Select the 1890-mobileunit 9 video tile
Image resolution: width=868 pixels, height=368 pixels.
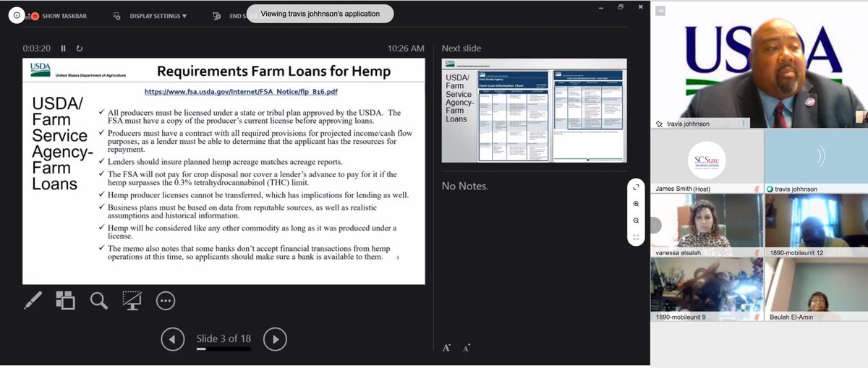[x=707, y=291]
